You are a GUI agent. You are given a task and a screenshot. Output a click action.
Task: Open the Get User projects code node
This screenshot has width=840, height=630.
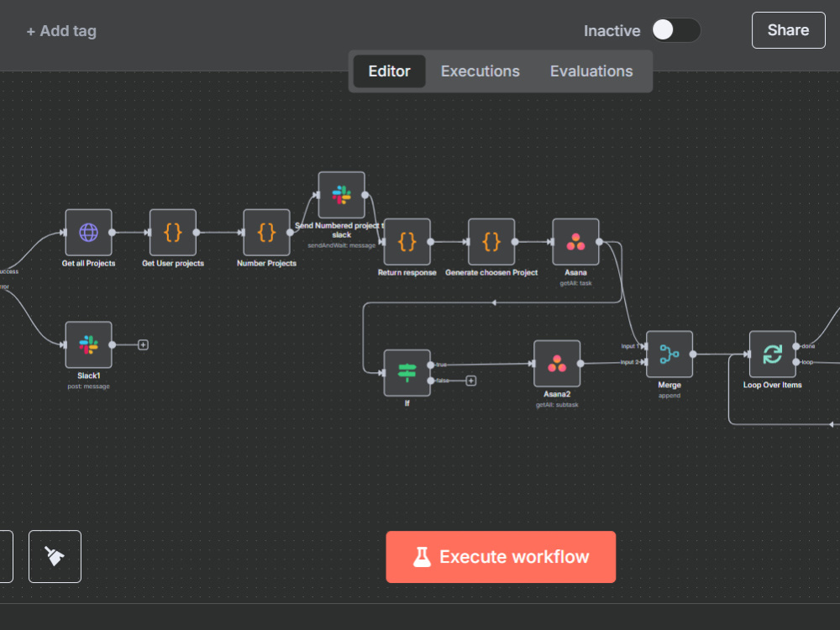pos(172,233)
